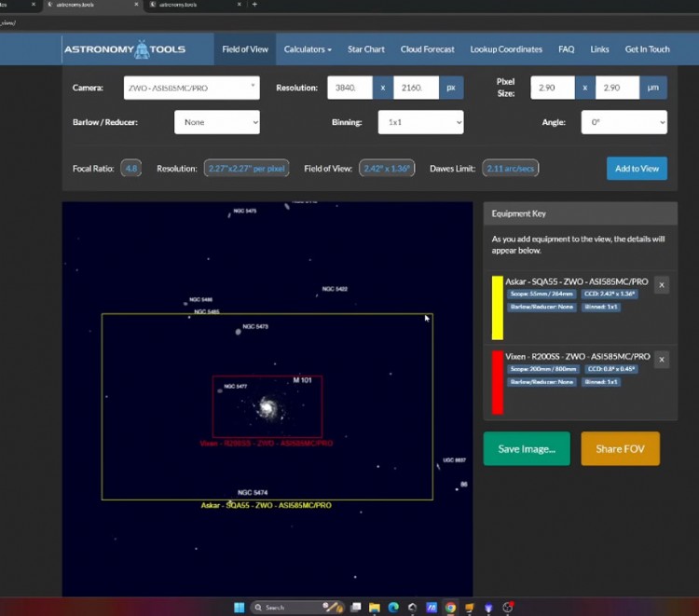
Task: Click the yellow Askar color swatch
Action: click(498, 307)
